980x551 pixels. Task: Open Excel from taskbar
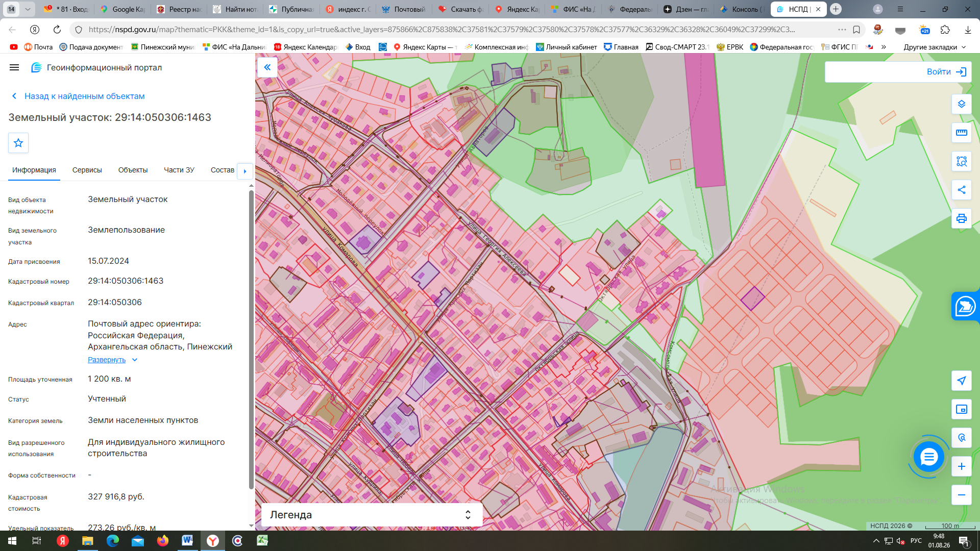point(262,541)
